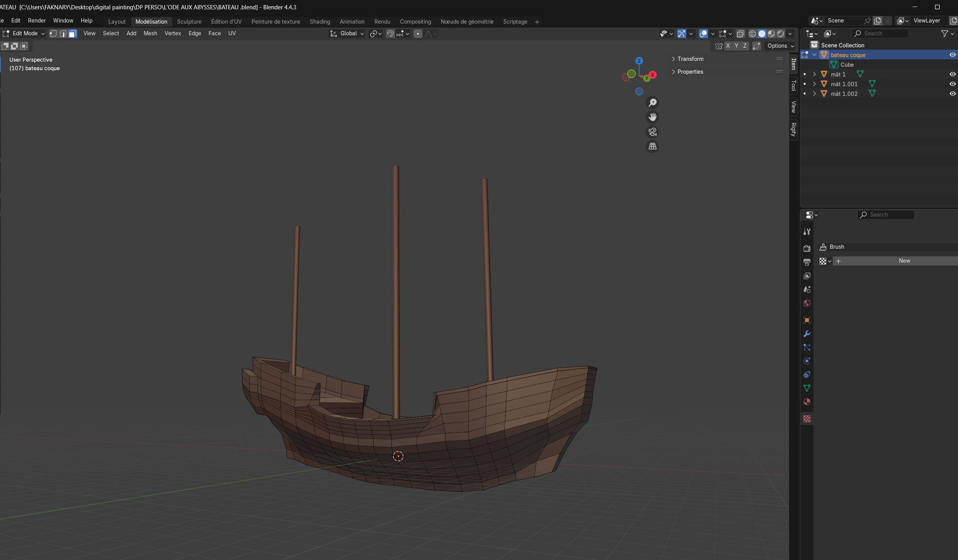958x560 pixels.
Task: Open the Render properties tab
Action: 807,248
